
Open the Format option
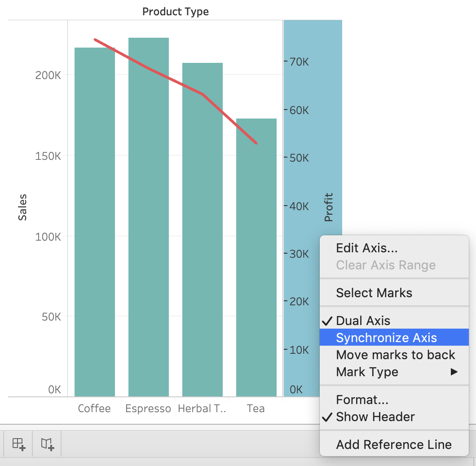pos(362,400)
